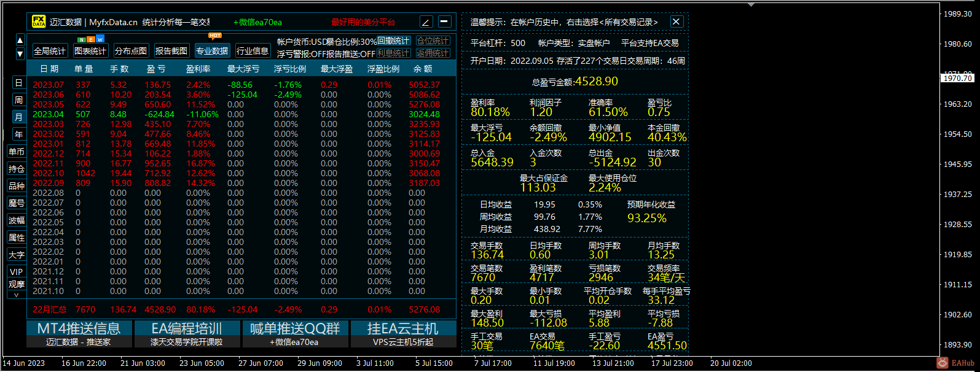This screenshot has height=372, width=980.
Task: Click the 利息统计 button
Action: (393, 53)
